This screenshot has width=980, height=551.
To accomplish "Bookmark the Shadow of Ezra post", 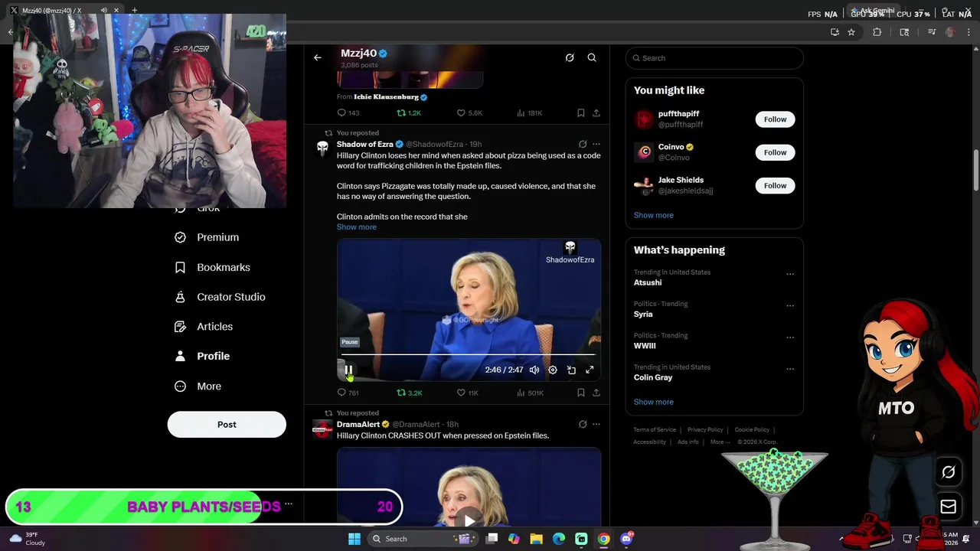I will pos(581,393).
